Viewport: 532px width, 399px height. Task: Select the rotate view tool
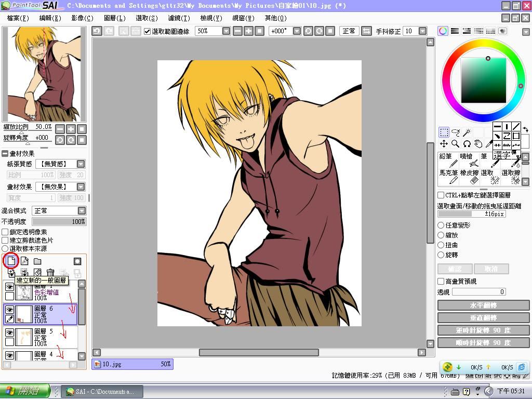tap(467, 144)
